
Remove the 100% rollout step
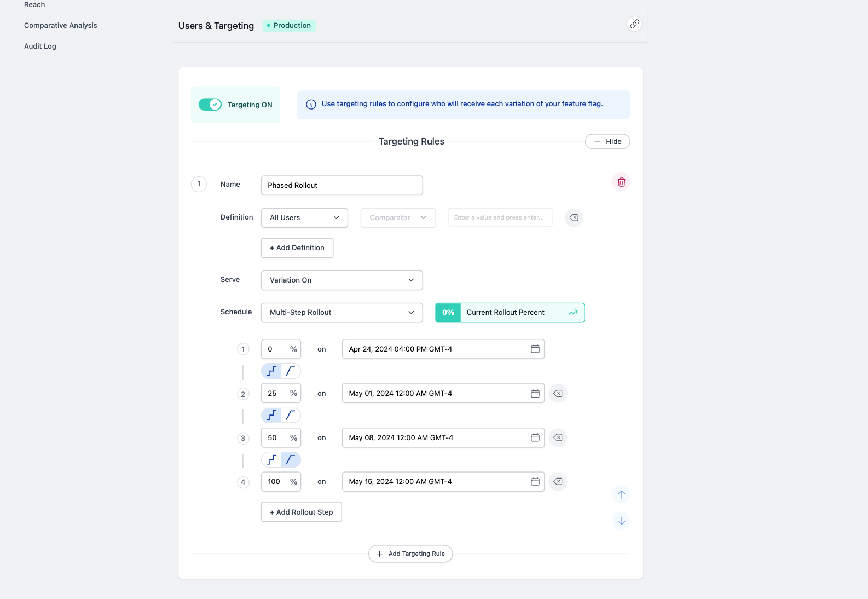(558, 482)
